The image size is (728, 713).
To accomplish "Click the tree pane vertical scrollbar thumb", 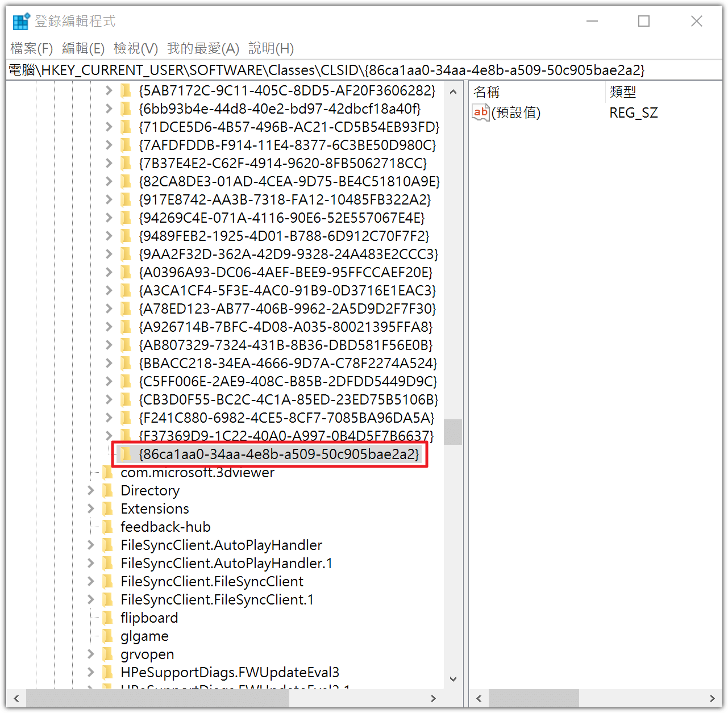I will point(453,432).
